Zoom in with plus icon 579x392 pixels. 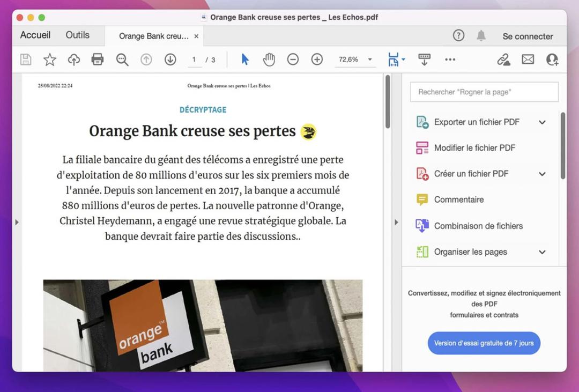pyautogui.click(x=317, y=60)
